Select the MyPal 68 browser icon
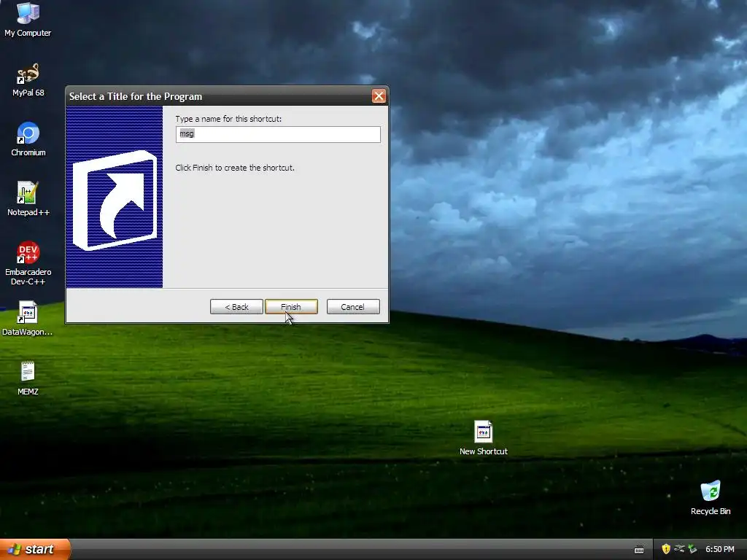 (28, 79)
